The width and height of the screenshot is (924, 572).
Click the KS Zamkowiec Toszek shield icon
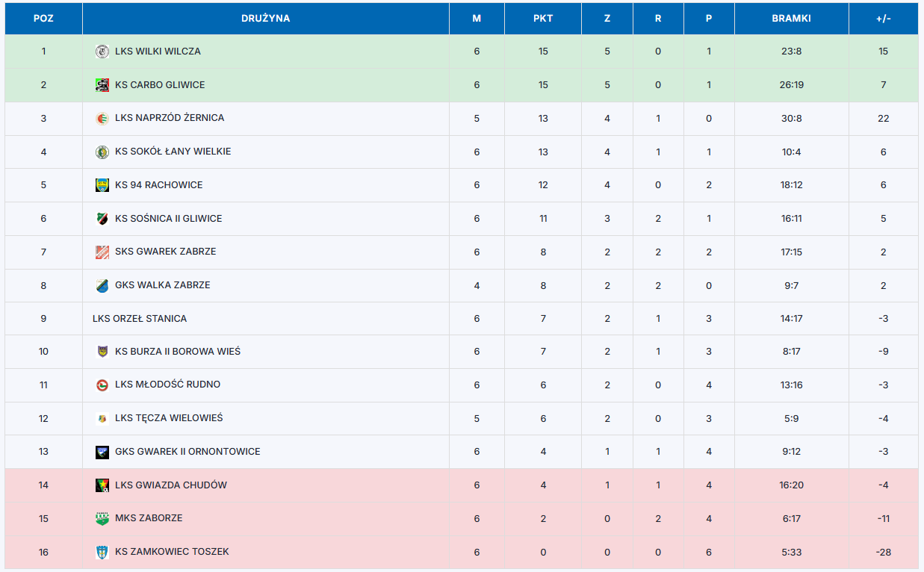[x=102, y=552]
